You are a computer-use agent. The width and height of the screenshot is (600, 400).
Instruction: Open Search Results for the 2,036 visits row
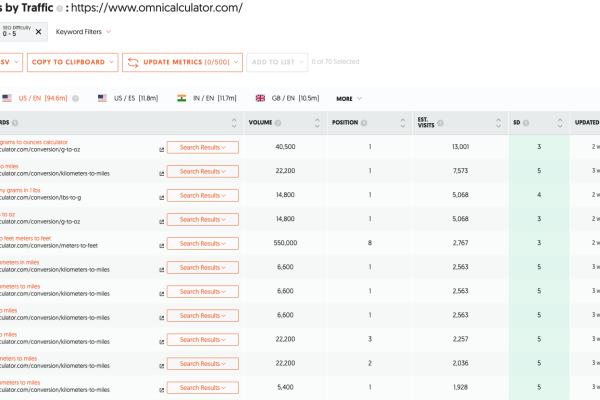pos(203,364)
